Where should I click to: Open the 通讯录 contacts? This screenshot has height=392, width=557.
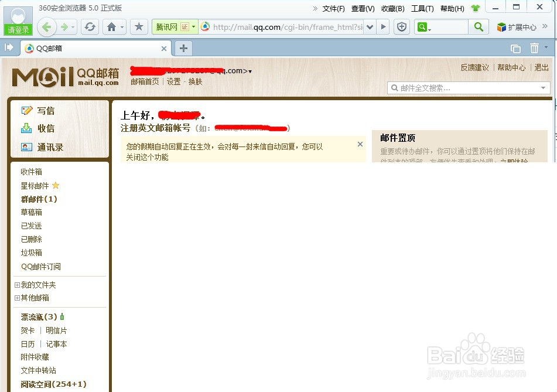point(42,147)
